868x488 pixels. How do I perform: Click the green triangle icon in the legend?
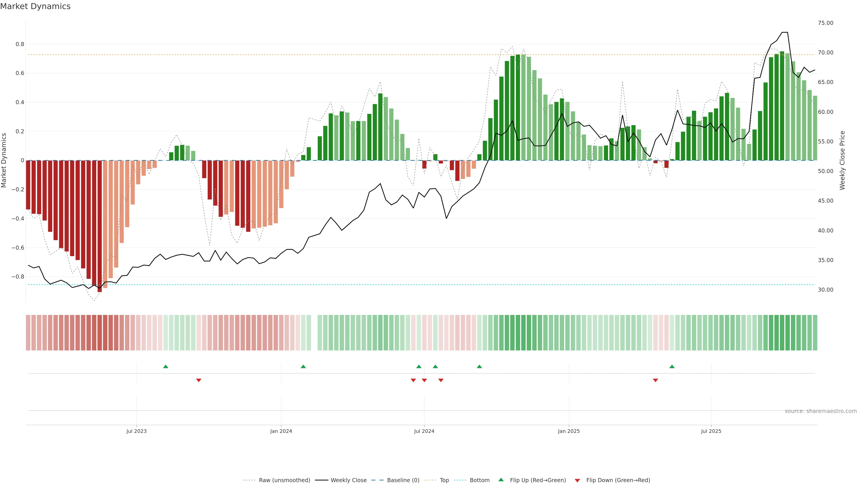(x=501, y=480)
